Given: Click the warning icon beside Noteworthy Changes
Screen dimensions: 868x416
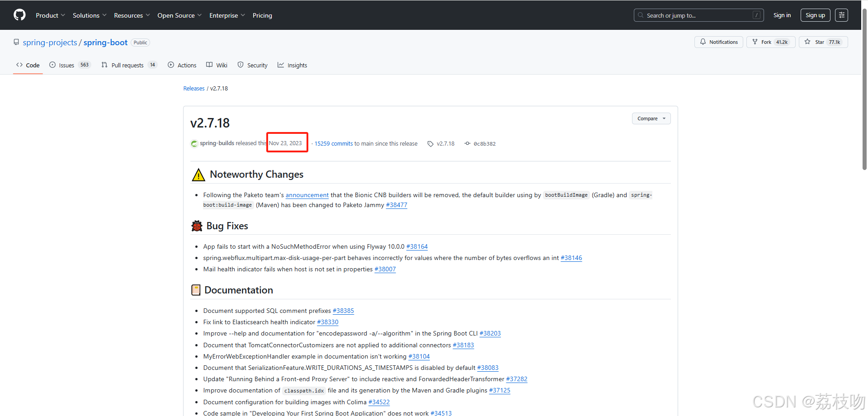Looking at the screenshot, I should tap(198, 175).
